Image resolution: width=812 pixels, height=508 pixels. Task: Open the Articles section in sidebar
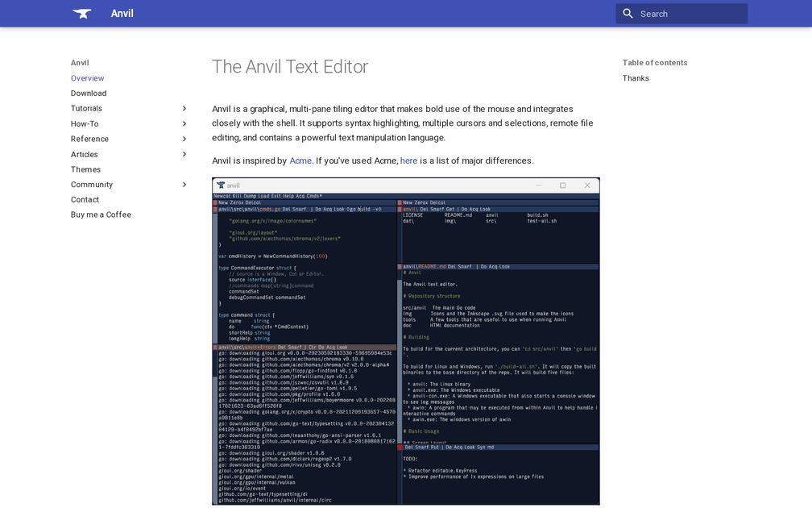[x=85, y=155]
